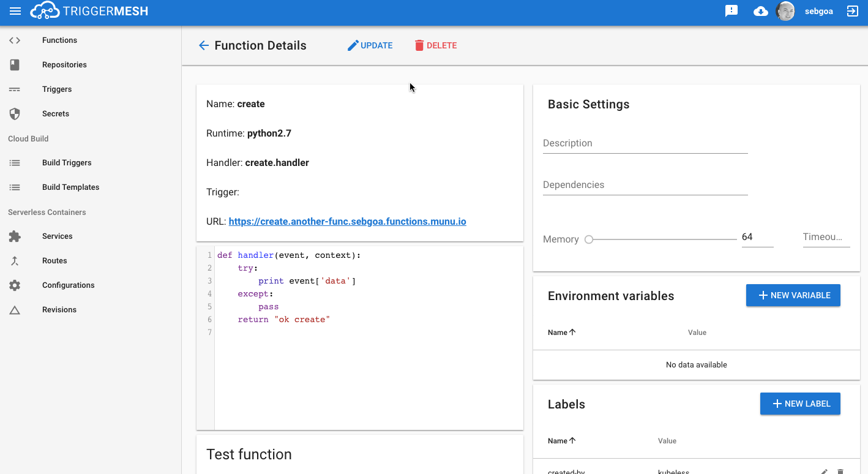Open Functions in the sidebar
868x474 pixels.
click(x=59, y=40)
